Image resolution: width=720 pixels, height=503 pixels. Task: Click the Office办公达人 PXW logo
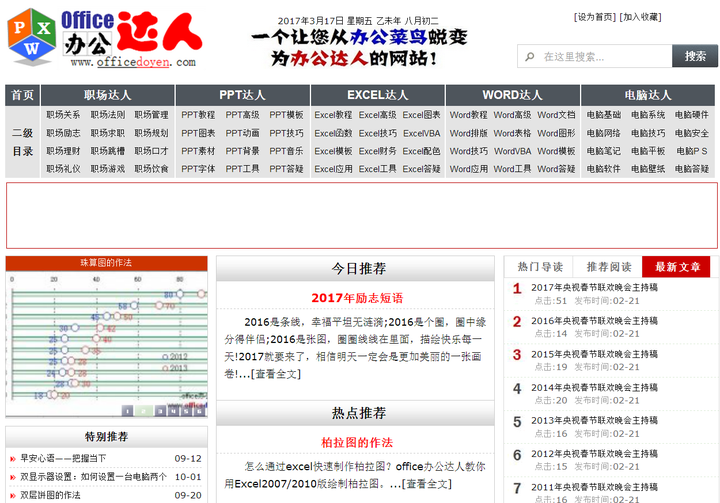click(104, 39)
